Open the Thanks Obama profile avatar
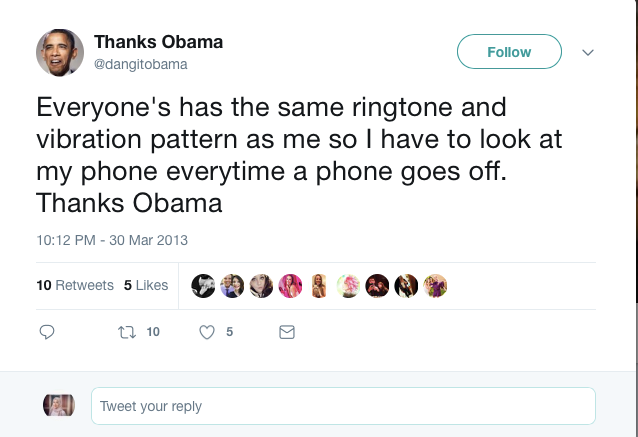The width and height of the screenshot is (638, 437). 60,52
